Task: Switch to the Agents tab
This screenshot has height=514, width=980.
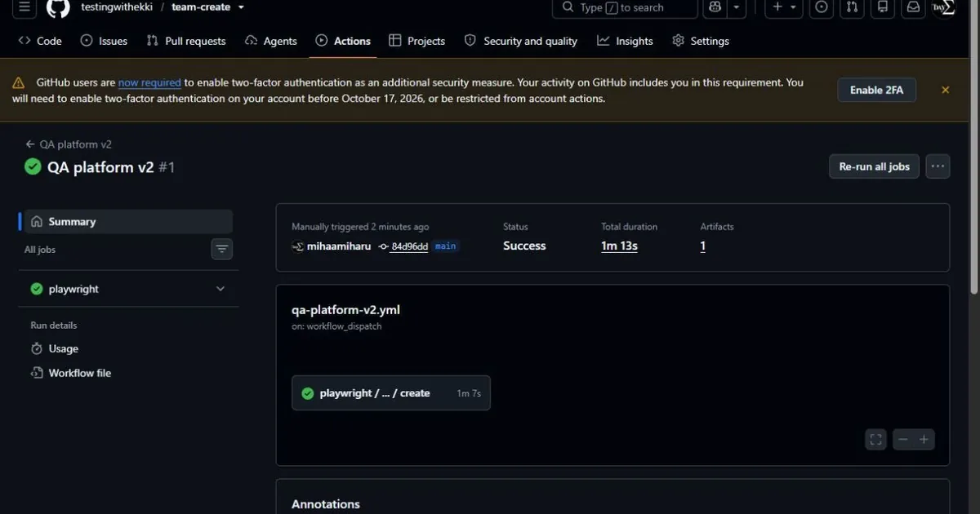Action: pyautogui.click(x=270, y=41)
